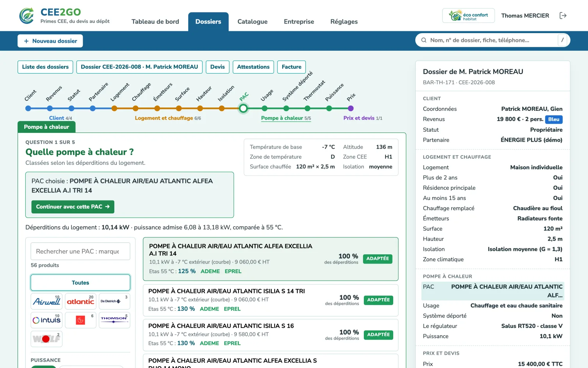Open EPREL link for ISILIA S 14 TRI
This screenshot has height=368, width=588.
pos(232,309)
